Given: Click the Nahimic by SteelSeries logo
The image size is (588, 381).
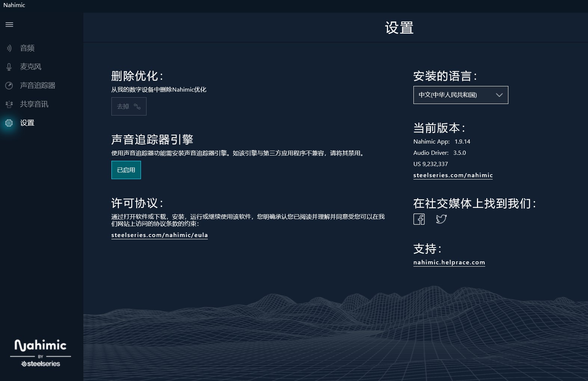Looking at the screenshot, I should (40, 353).
